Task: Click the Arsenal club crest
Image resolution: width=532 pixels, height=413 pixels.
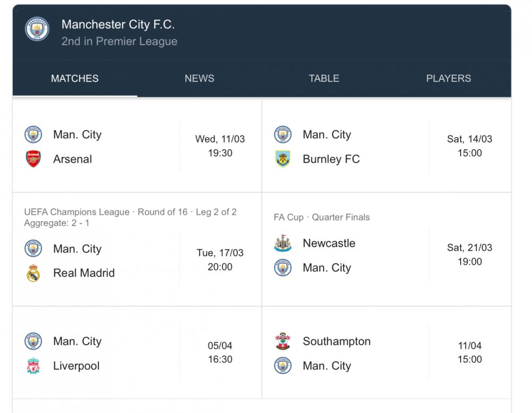Action: tap(34, 159)
